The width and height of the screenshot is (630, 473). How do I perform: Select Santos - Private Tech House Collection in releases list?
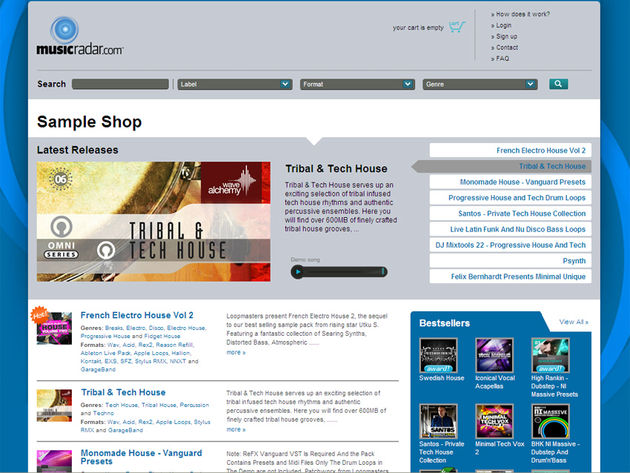[510, 213]
